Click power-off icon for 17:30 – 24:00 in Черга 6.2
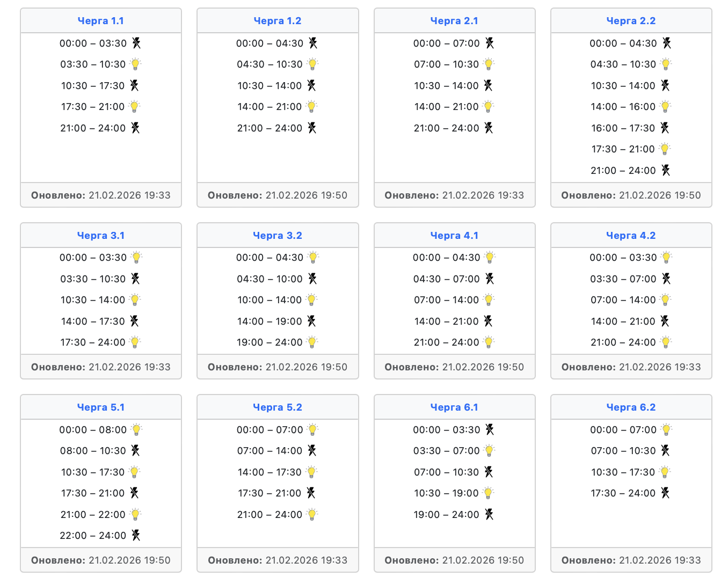 pyautogui.click(x=665, y=493)
